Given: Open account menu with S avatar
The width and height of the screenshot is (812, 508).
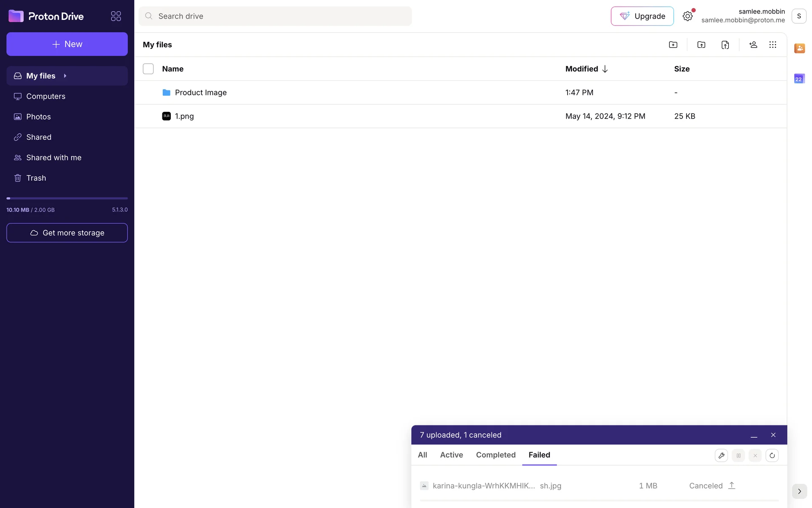Looking at the screenshot, I should coord(798,16).
